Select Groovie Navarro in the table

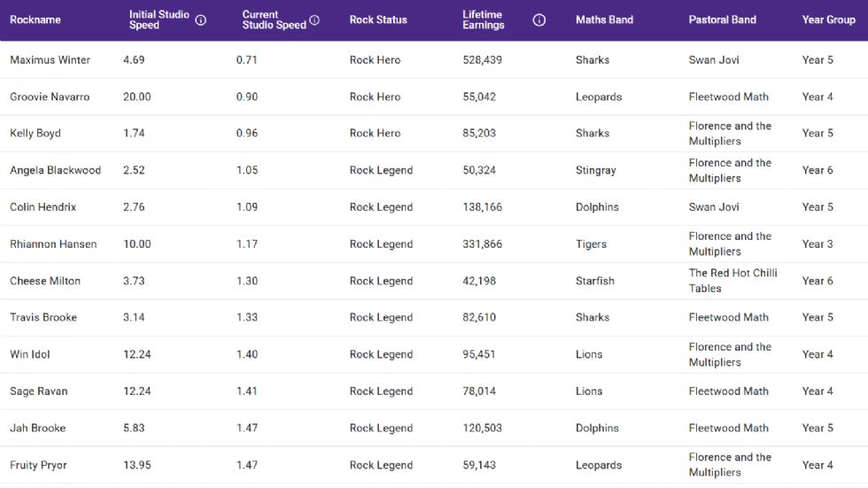point(50,97)
